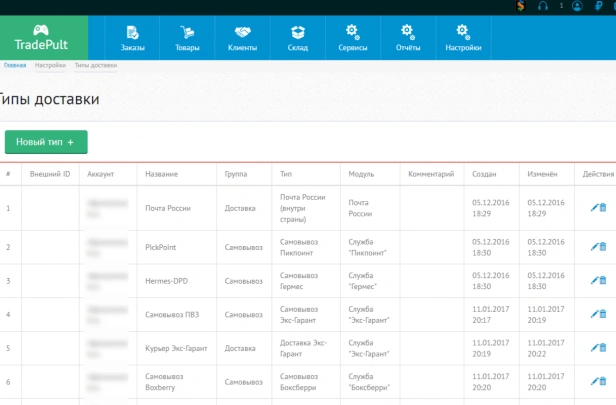Delete the Самовывоз Boxberry row
Viewport: 616px width, 405px height.
pos(603,381)
